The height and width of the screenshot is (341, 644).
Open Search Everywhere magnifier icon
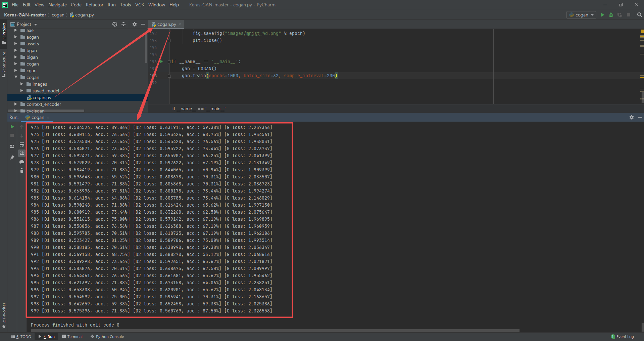click(639, 15)
